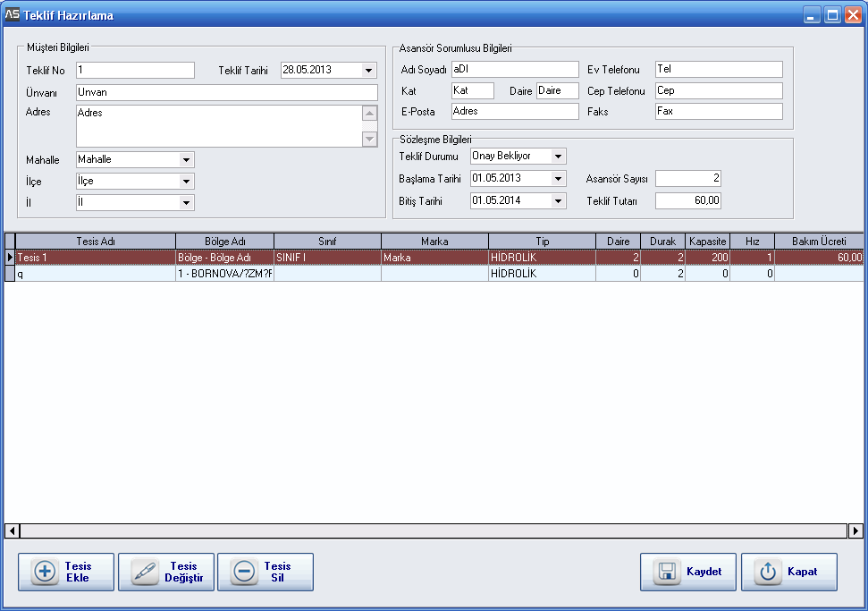The width and height of the screenshot is (868, 611).
Task: Click the grid's horizontal scroll left arrow
Action: (x=13, y=530)
